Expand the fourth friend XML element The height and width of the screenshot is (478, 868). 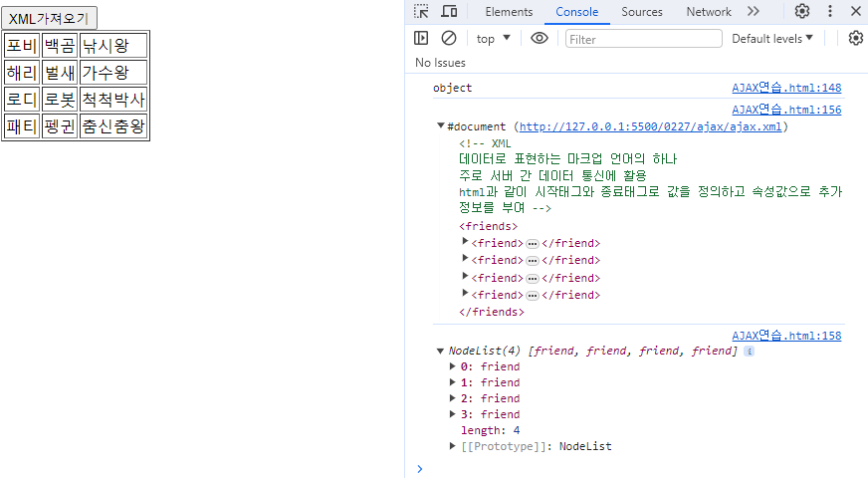[x=465, y=293]
